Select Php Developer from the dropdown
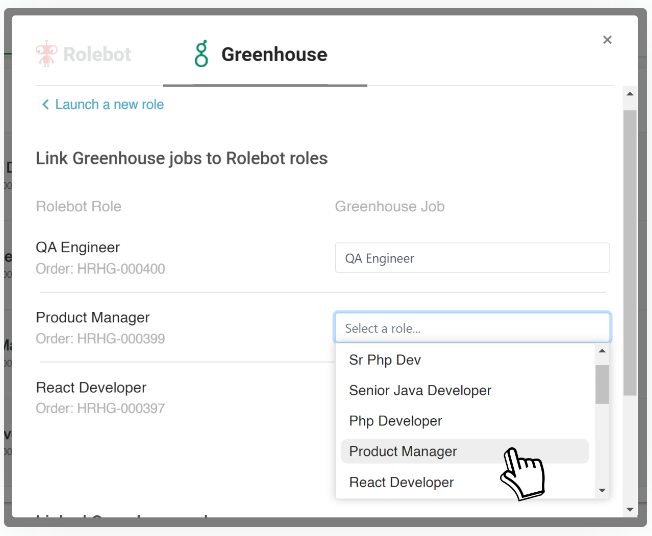 tap(395, 421)
